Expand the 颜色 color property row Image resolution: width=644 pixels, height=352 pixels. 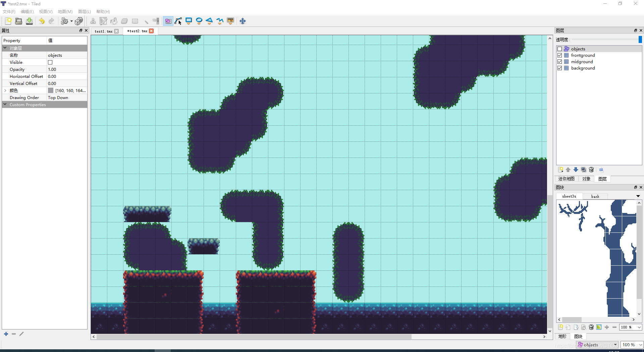click(5, 91)
